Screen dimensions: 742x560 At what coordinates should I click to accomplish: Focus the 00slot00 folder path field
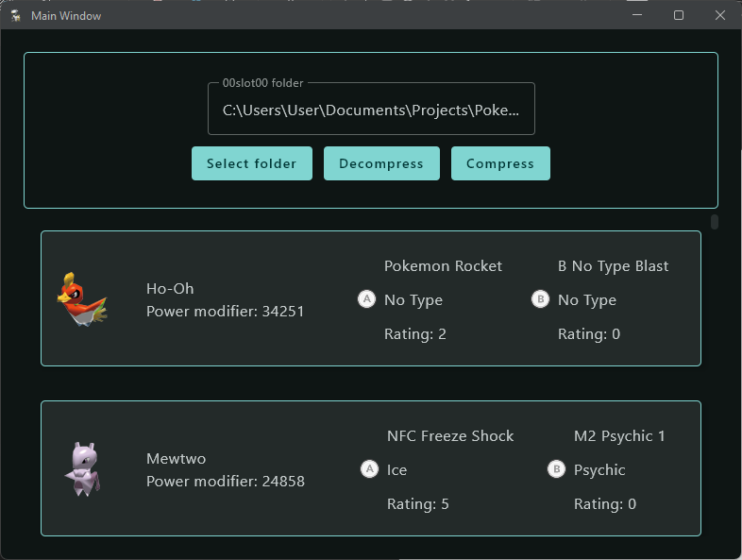(x=371, y=110)
